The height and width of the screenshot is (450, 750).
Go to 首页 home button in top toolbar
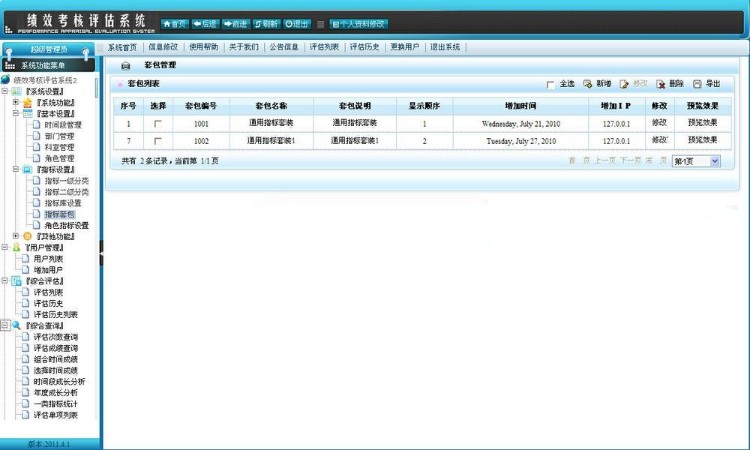click(175, 24)
